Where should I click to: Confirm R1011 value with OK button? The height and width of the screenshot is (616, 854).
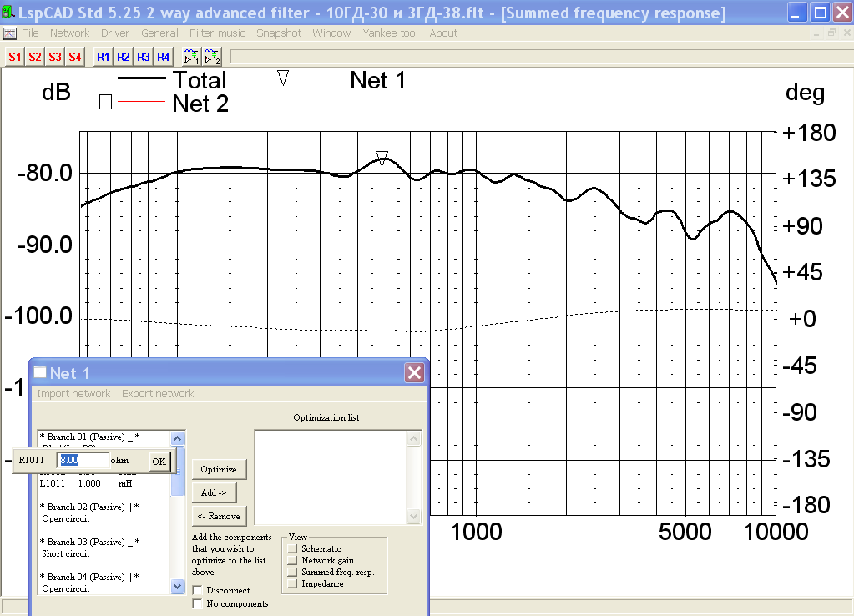(159, 462)
